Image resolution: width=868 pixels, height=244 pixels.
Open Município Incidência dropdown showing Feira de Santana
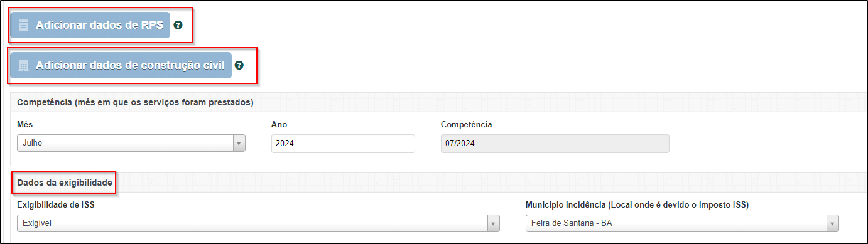coord(681,223)
